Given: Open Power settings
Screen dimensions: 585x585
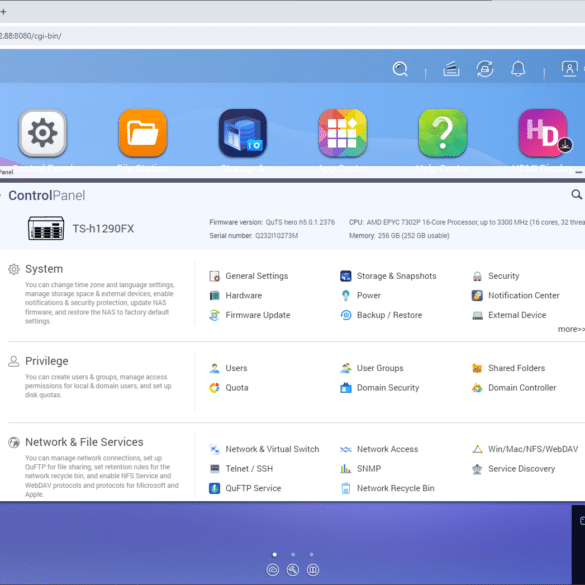Looking at the screenshot, I should pyautogui.click(x=360, y=295).
